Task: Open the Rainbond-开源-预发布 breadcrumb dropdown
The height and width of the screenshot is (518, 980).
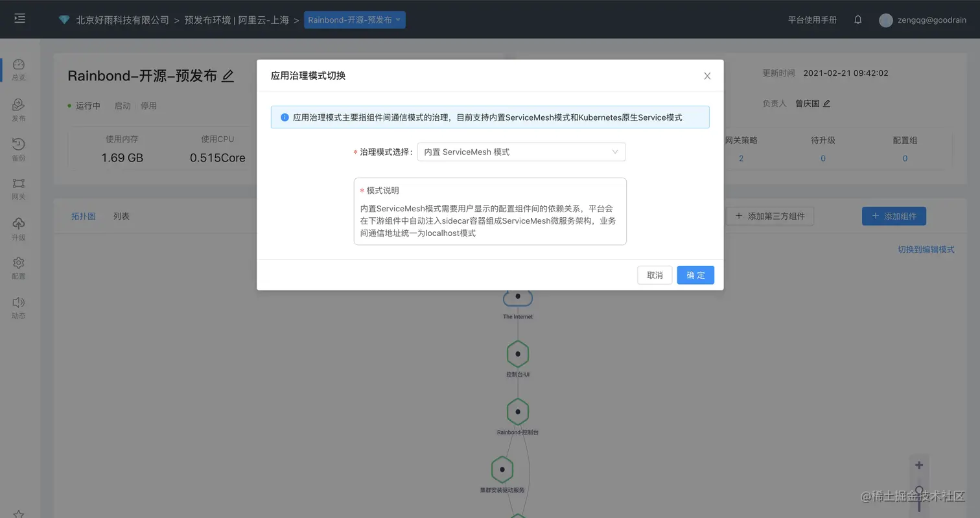Action: (353, 19)
